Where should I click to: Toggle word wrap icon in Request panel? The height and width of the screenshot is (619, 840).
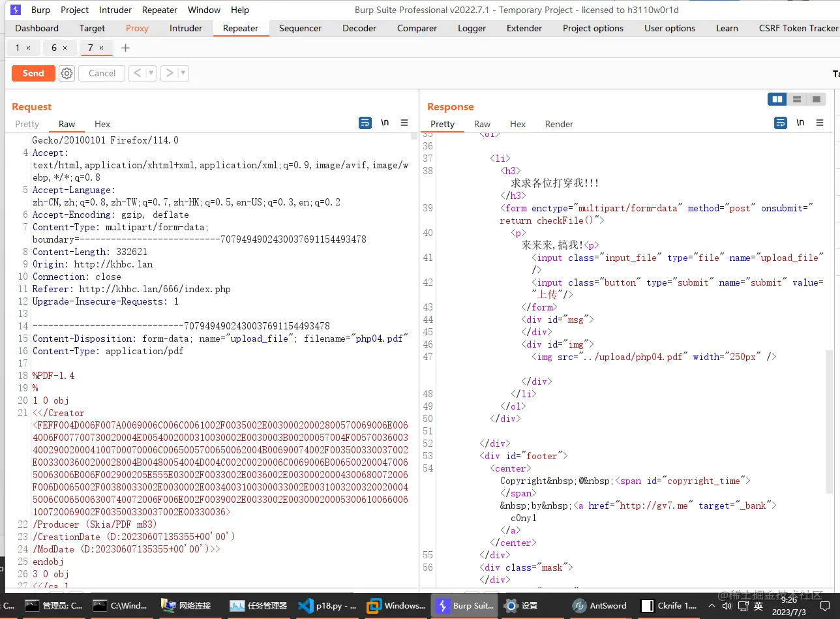click(365, 123)
